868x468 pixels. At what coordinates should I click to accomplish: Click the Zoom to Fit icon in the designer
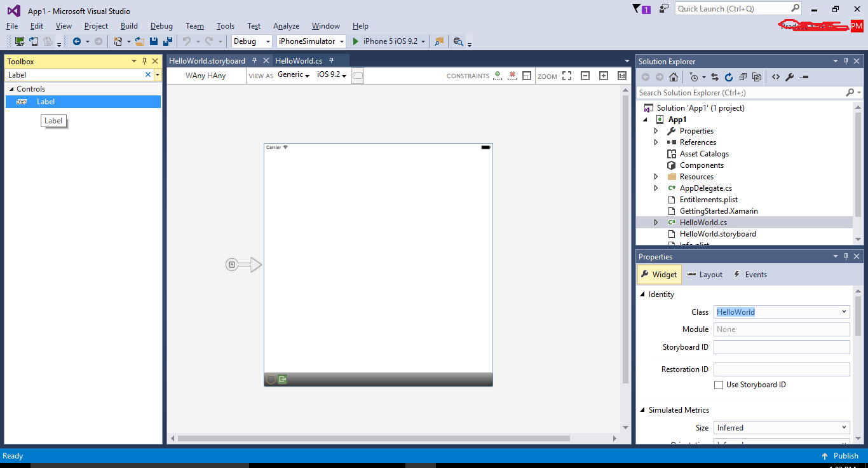click(x=567, y=76)
